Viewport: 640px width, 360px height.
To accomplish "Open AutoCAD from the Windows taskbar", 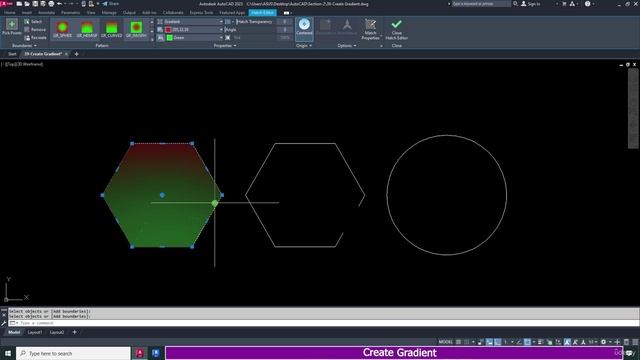I will pos(140,353).
